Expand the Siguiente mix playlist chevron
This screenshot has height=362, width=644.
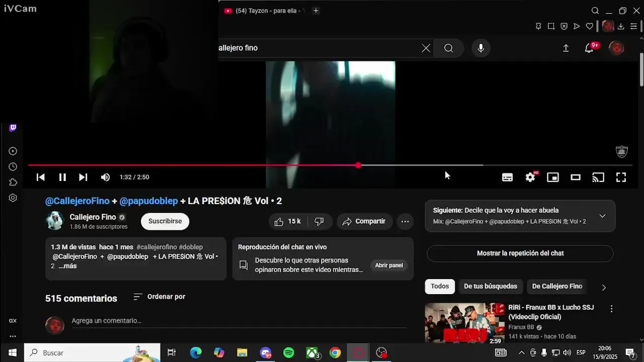coord(602,216)
